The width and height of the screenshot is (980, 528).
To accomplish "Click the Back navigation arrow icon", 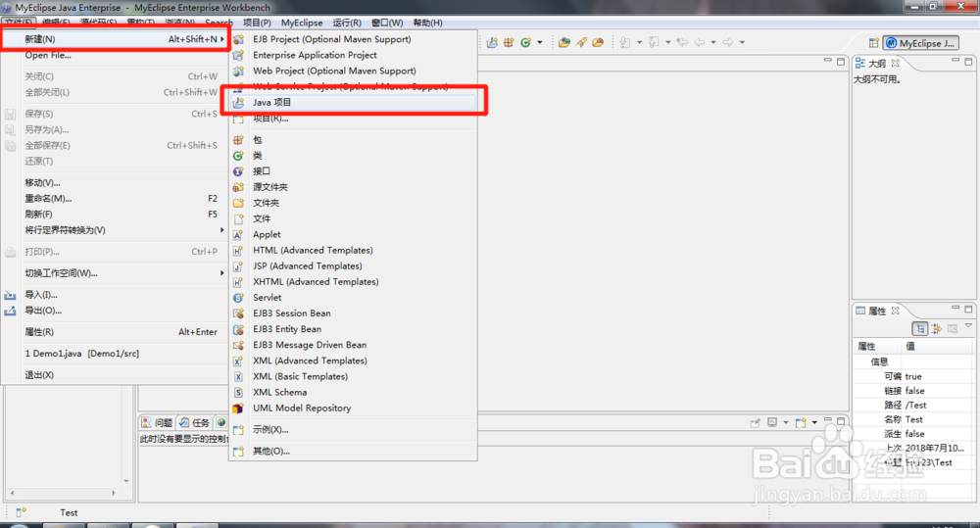I will [700, 42].
